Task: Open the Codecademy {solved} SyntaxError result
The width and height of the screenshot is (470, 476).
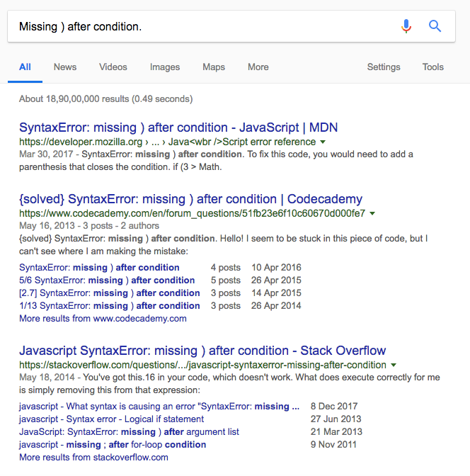Action: tap(190, 199)
